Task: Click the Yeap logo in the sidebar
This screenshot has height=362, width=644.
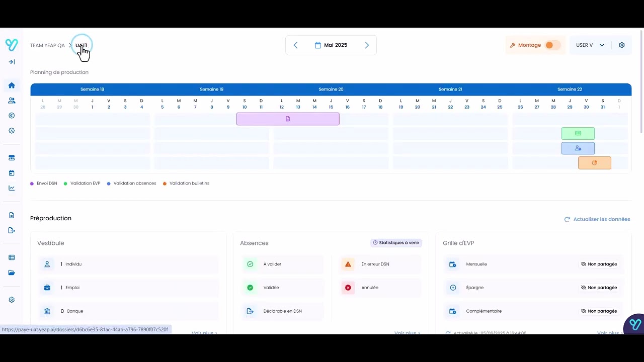Action: tap(12, 45)
